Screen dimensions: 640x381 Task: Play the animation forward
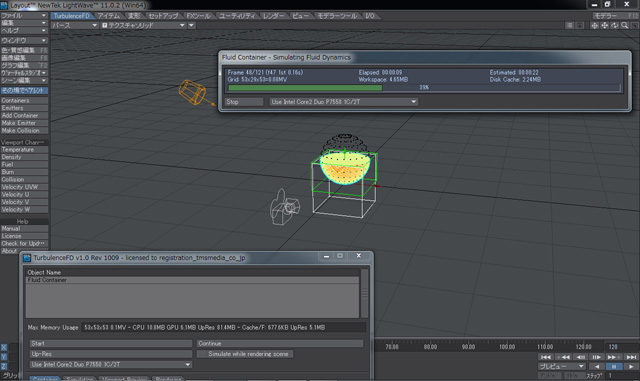coord(631,366)
